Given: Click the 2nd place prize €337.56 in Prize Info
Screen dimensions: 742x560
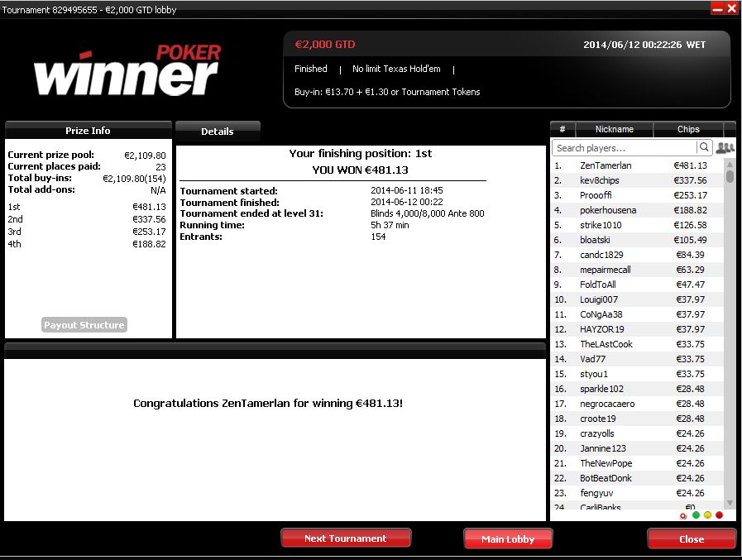Looking at the screenshot, I should (x=149, y=219).
